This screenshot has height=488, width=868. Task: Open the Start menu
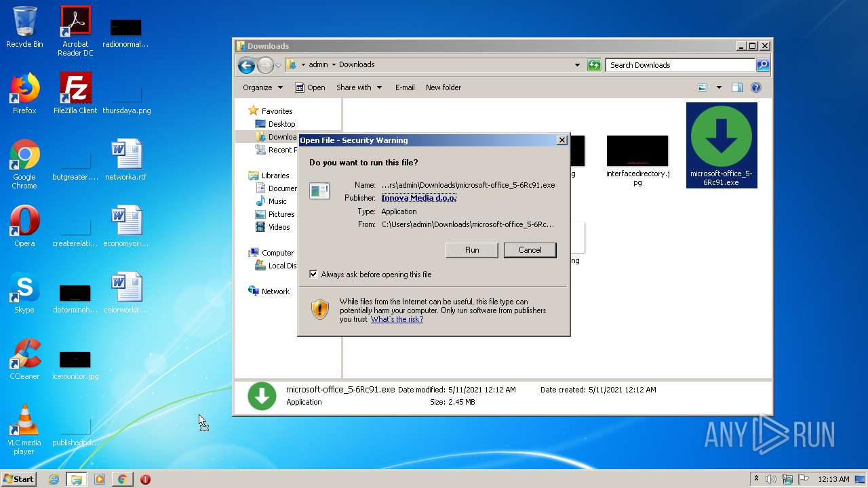pos(18,479)
